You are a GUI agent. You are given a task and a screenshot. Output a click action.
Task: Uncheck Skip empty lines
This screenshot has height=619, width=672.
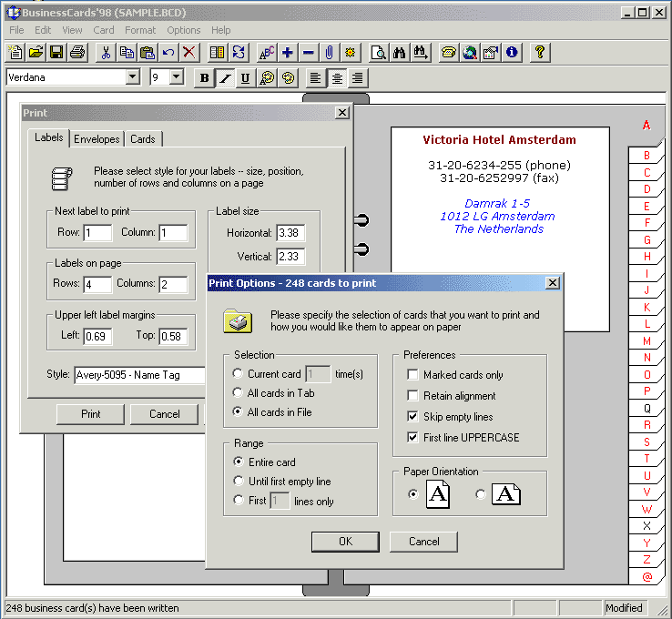coord(412,416)
